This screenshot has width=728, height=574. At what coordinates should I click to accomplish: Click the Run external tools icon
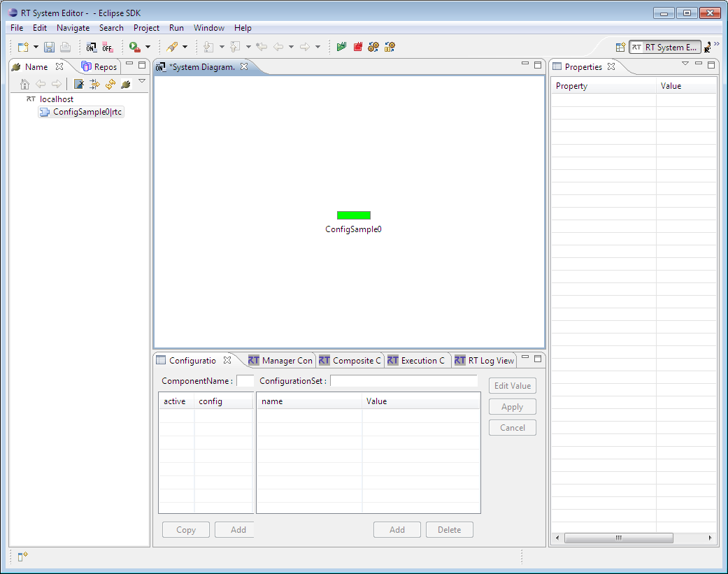click(x=135, y=47)
